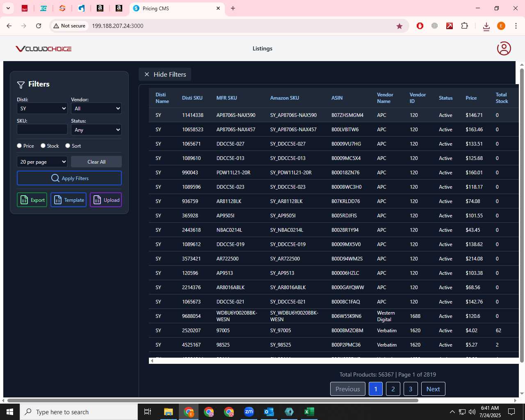Open the Vendor dropdown showing All
The height and width of the screenshot is (420, 525).
click(96, 108)
